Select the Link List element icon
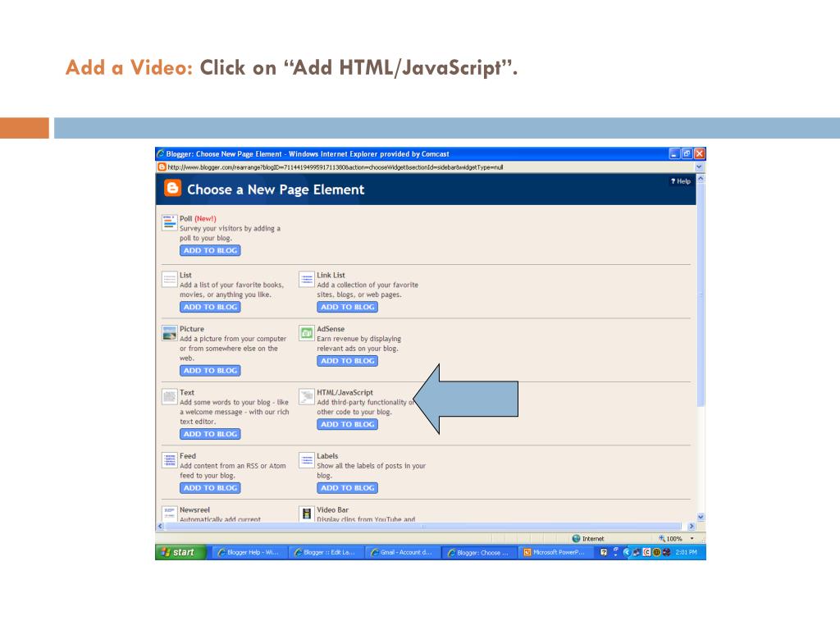 (307, 279)
